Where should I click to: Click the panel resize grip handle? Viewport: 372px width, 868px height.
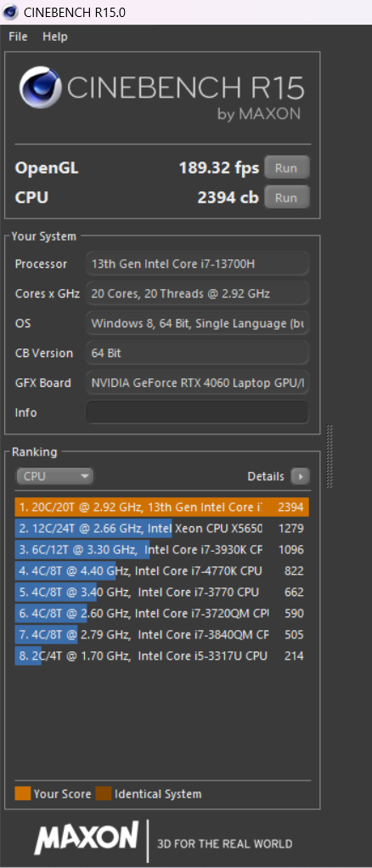click(x=330, y=457)
